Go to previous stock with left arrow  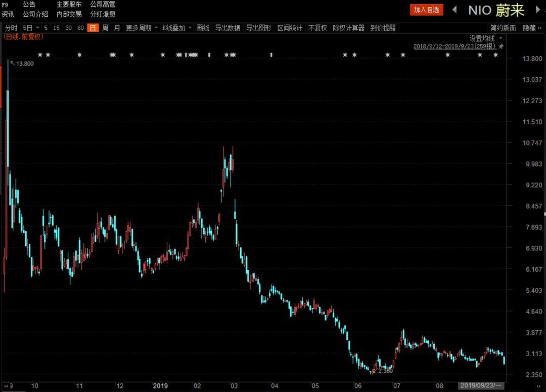(x=454, y=10)
